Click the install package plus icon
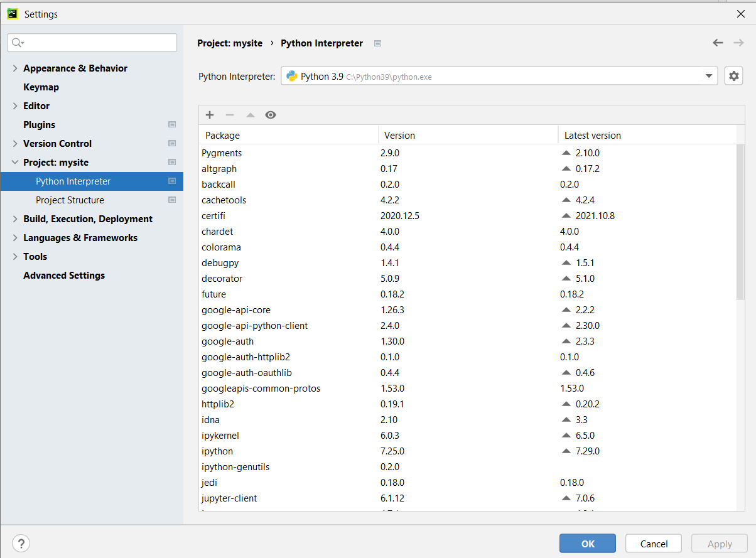 pyautogui.click(x=210, y=115)
